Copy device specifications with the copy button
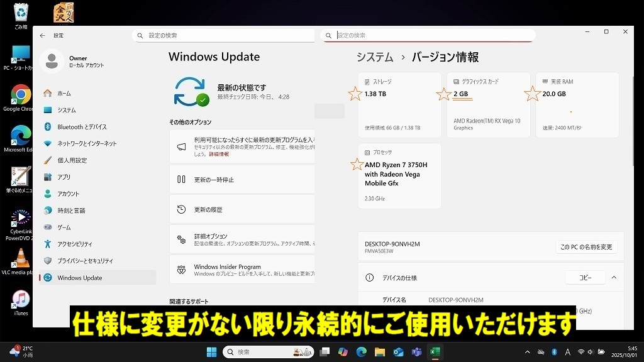Screen dimensions: 644x362 [585, 278]
